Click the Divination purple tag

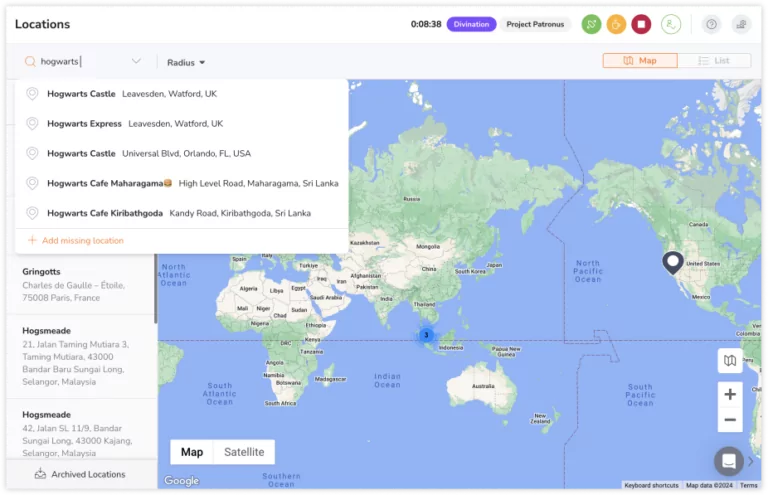click(x=471, y=24)
